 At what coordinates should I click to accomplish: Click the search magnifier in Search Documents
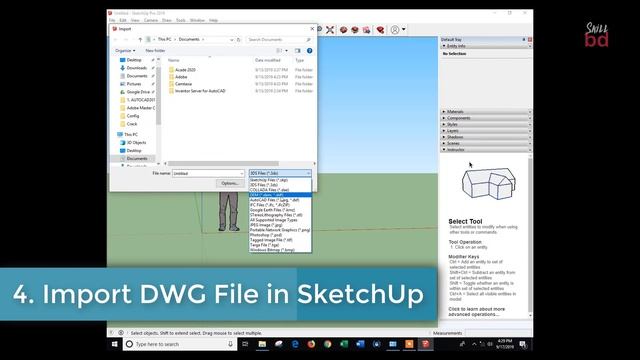pos(308,40)
